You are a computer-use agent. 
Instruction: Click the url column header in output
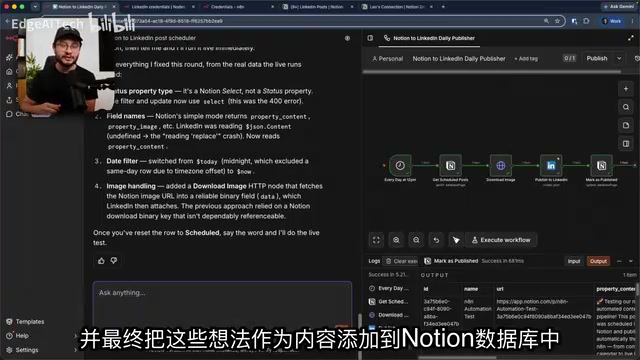click(x=500, y=289)
